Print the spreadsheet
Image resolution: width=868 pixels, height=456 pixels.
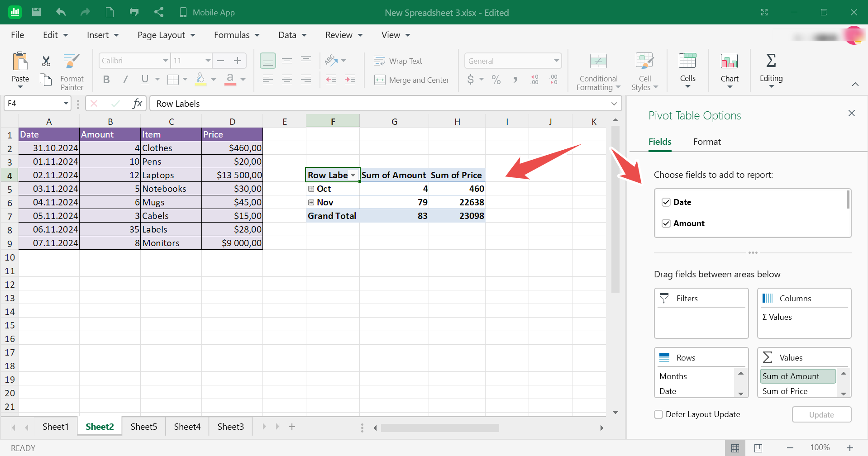tap(134, 12)
